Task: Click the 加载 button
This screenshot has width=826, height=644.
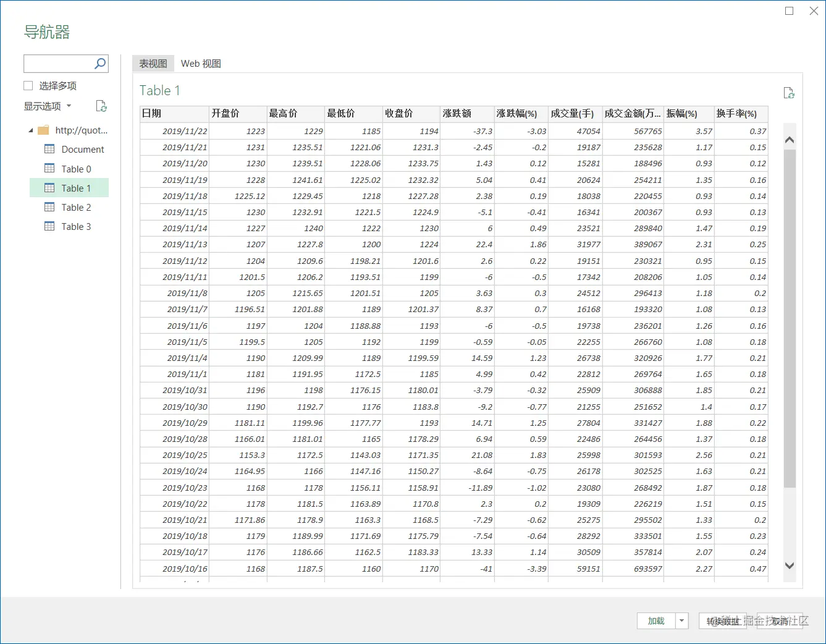Action: coord(656,621)
